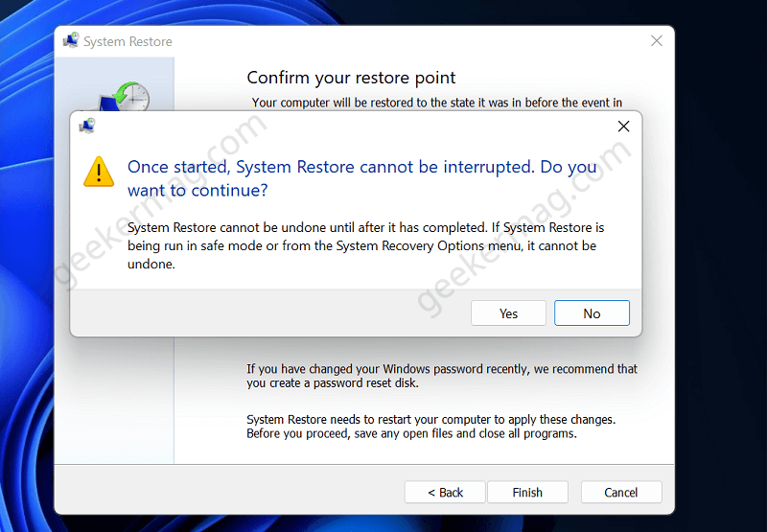Click the System Restore icon in dialog title bar

tap(87, 126)
